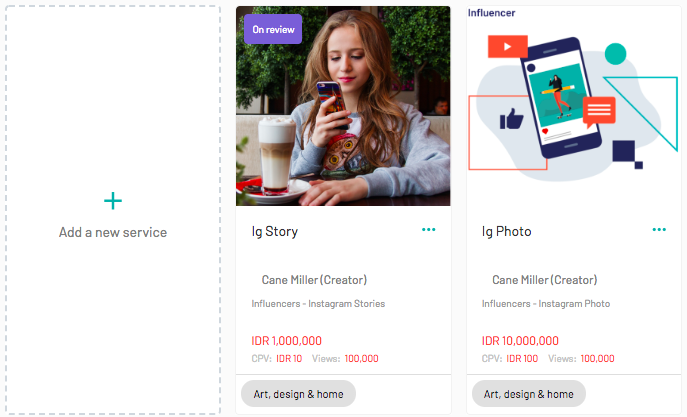Click the On review badge
This screenshot has width=687, height=417.
point(273,29)
